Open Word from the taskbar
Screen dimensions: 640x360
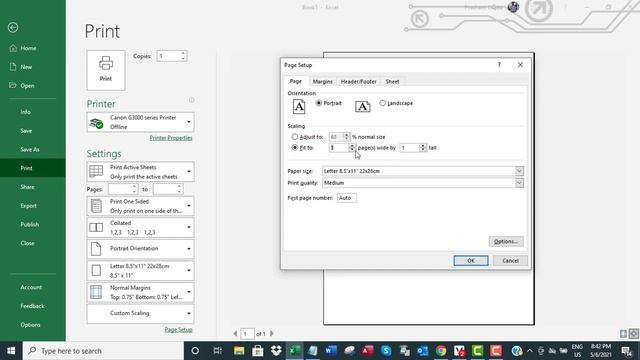point(331,351)
